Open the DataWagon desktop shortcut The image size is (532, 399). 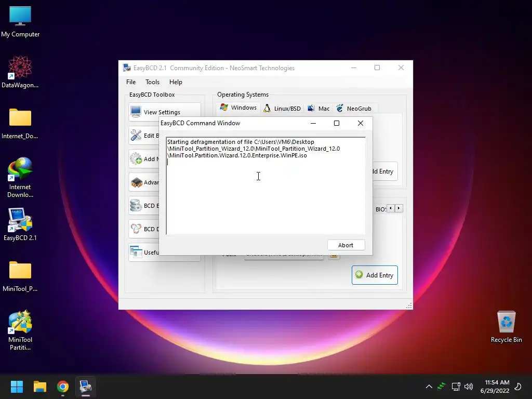tap(20, 72)
